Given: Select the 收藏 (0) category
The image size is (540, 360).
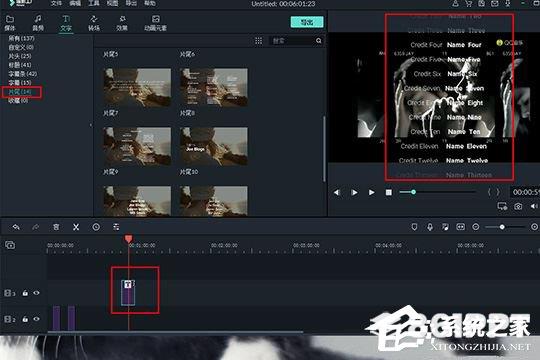Looking at the screenshot, I should 18,101.
